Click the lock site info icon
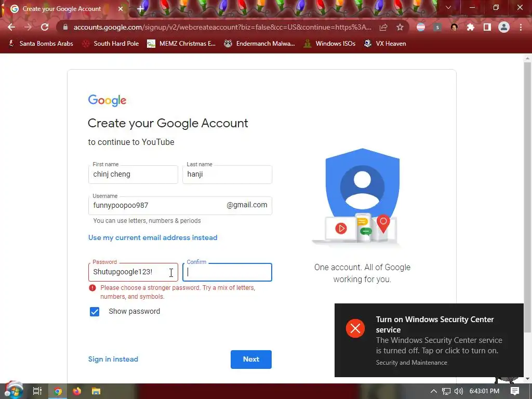The image size is (532, 399). pyautogui.click(x=65, y=27)
